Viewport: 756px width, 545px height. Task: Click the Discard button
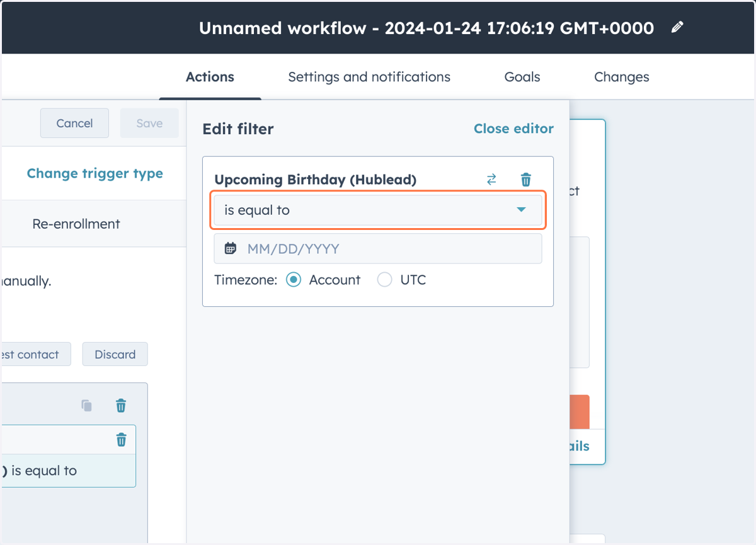(x=115, y=354)
